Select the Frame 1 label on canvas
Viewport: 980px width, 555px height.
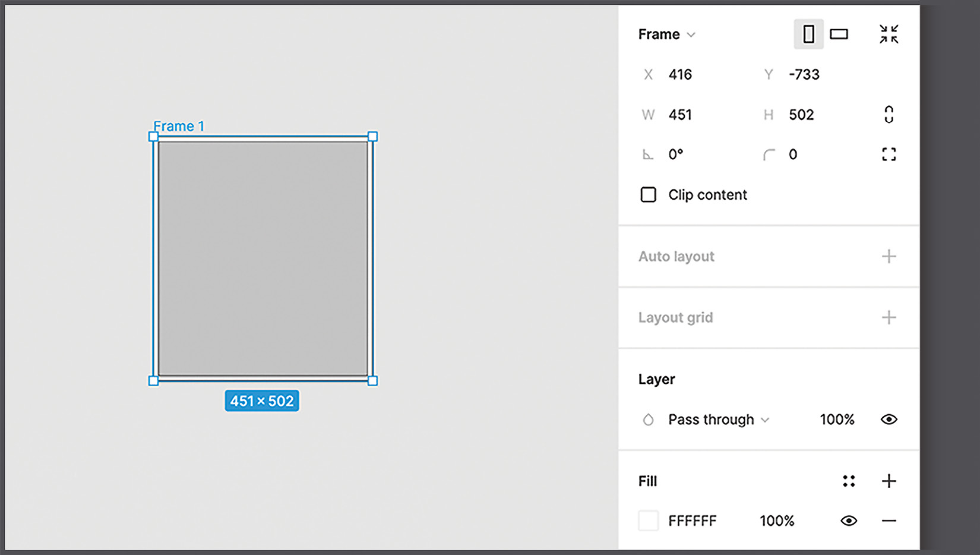coord(179,125)
